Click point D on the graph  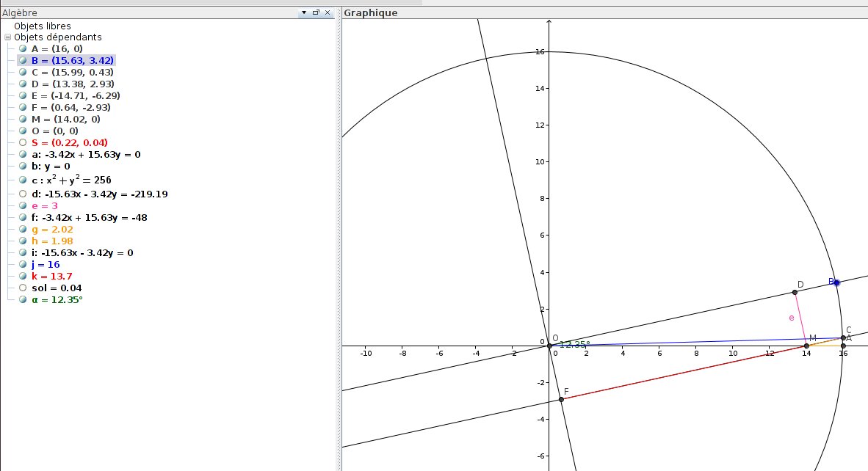795,293
